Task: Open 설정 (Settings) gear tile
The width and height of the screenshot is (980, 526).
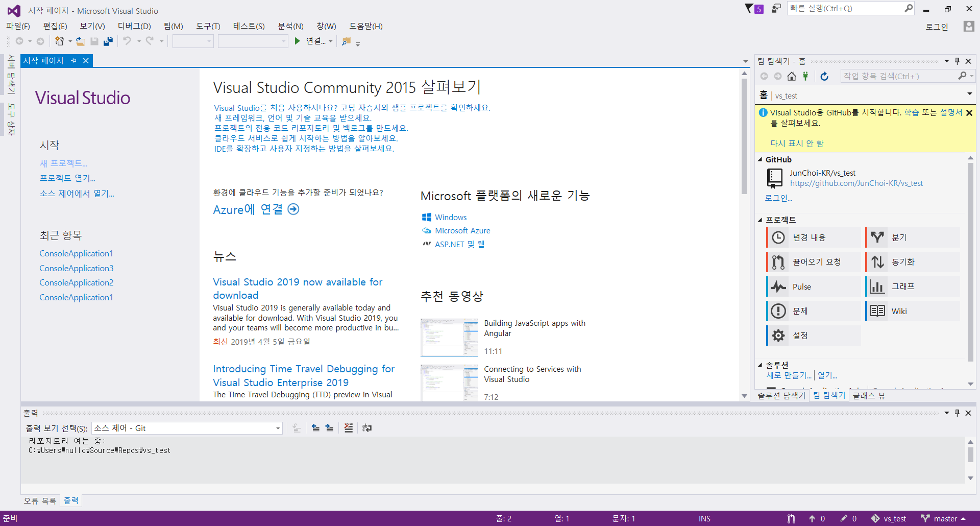Action: pyautogui.click(x=814, y=336)
